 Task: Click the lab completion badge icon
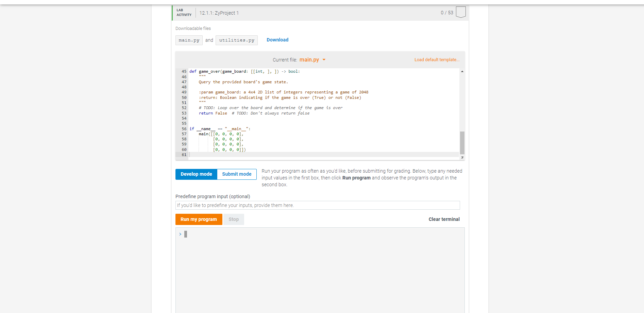point(460,12)
